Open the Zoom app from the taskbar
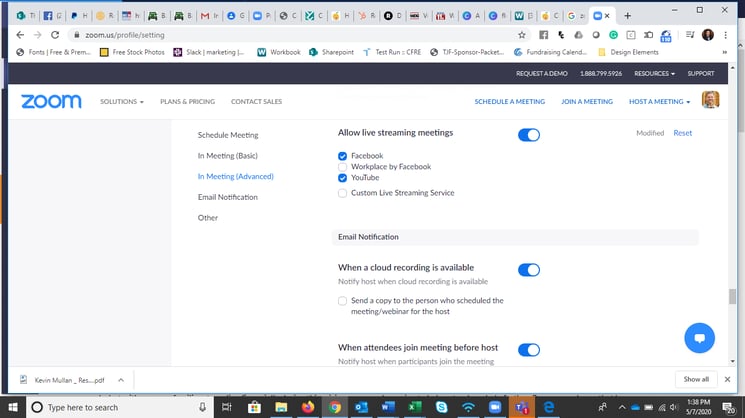 [495, 407]
